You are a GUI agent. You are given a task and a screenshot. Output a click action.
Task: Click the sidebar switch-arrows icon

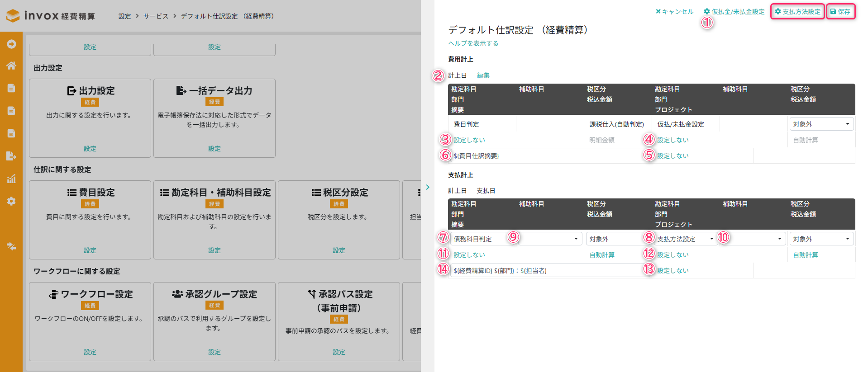coord(11,246)
